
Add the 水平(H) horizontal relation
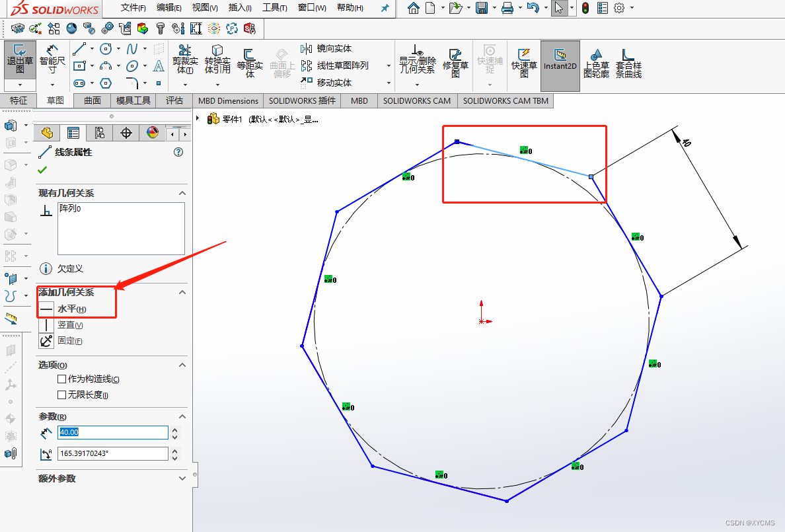point(63,309)
